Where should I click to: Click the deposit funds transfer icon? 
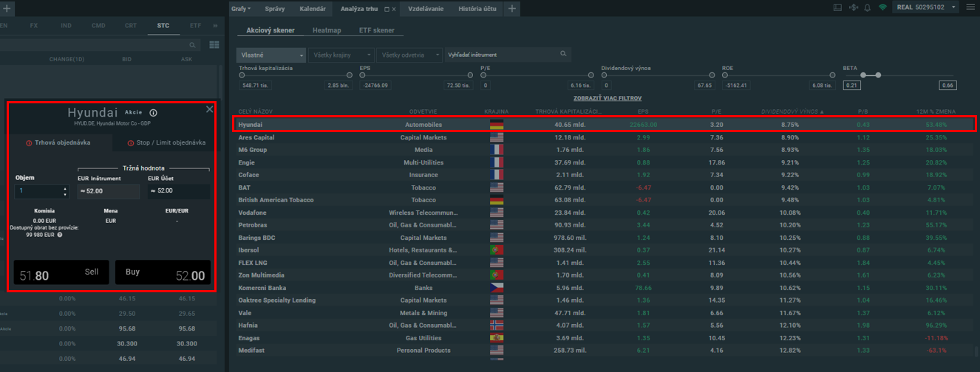(x=853, y=8)
